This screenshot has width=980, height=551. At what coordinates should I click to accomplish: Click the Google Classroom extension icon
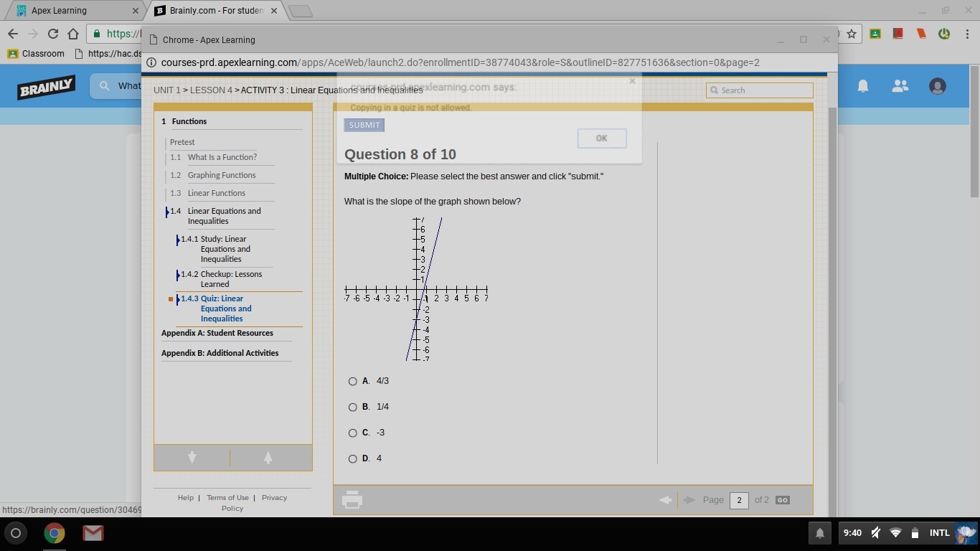(875, 34)
